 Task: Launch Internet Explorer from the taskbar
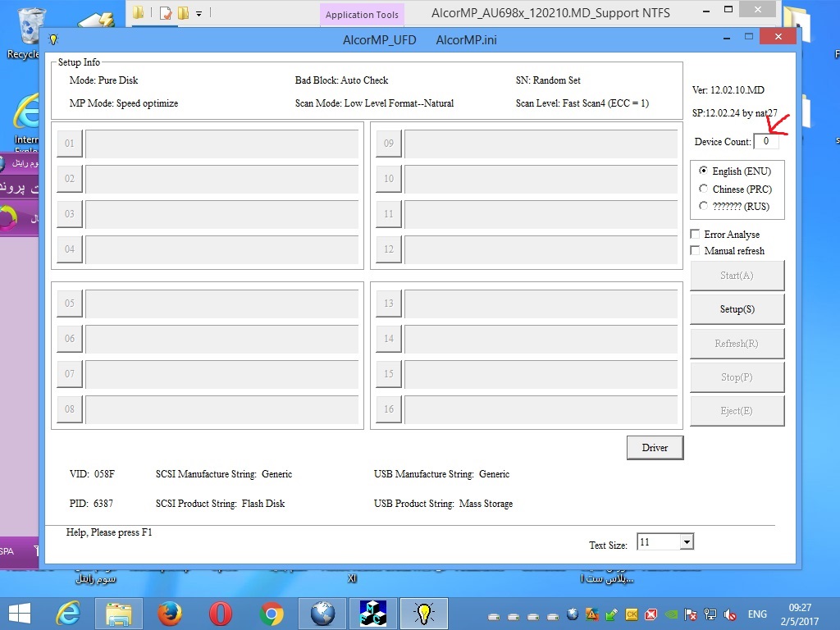[69, 614]
